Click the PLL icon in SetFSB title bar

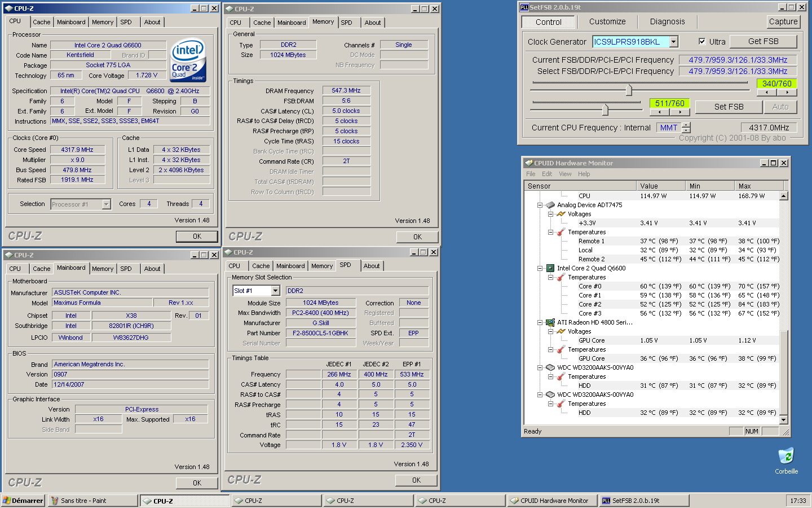pos(524,7)
